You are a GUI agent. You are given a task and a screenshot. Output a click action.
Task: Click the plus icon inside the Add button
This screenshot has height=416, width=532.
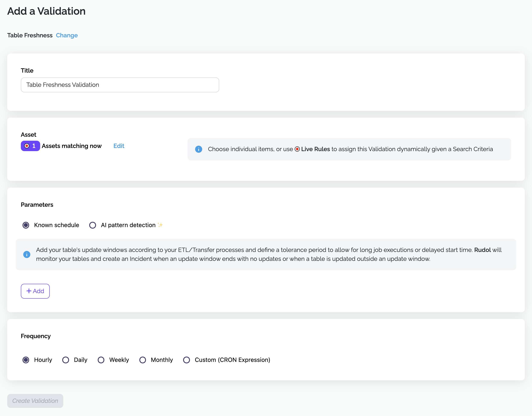coord(29,291)
